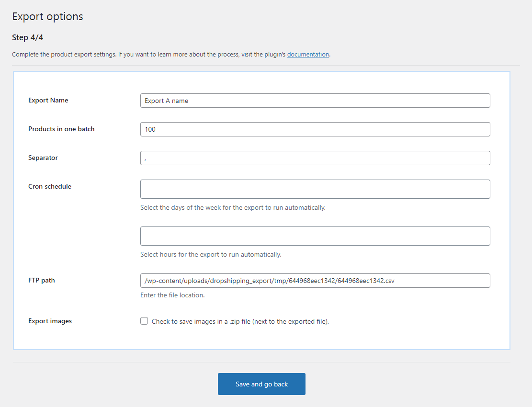Viewport: 532px width, 407px height.
Task: Open the Cron schedule days selector
Action: coord(315,189)
